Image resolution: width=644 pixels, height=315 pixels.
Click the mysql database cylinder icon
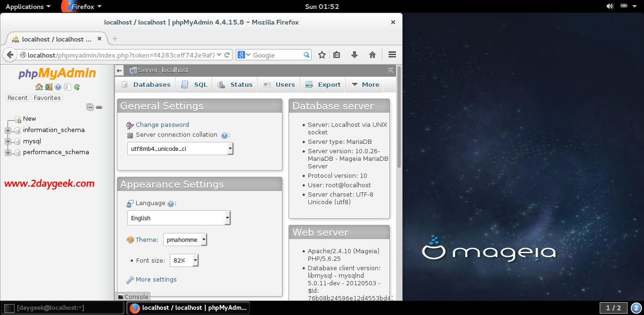pos(18,141)
